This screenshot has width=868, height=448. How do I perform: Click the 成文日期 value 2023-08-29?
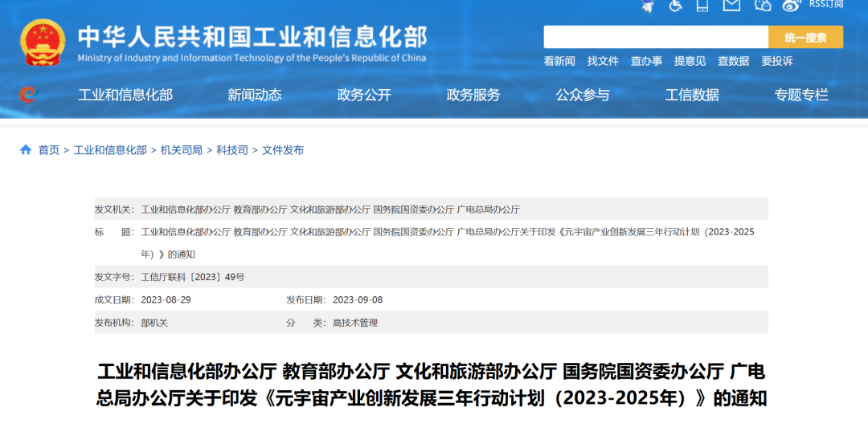[166, 299]
